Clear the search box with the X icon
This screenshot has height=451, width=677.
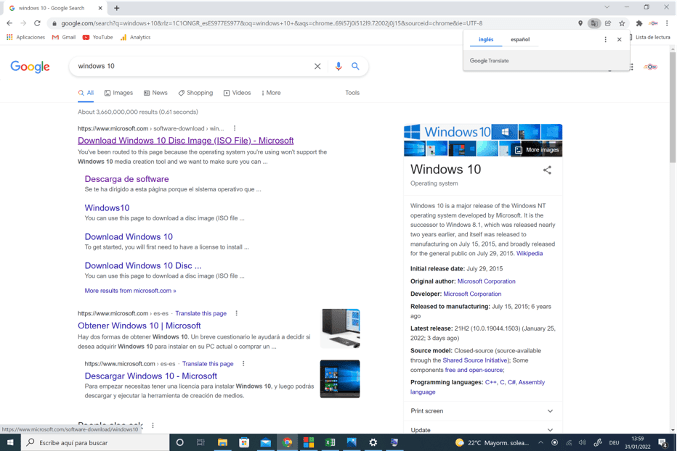318,66
